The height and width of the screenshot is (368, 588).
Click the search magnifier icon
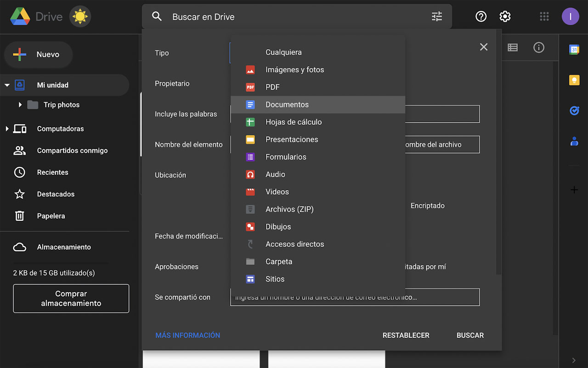(157, 17)
